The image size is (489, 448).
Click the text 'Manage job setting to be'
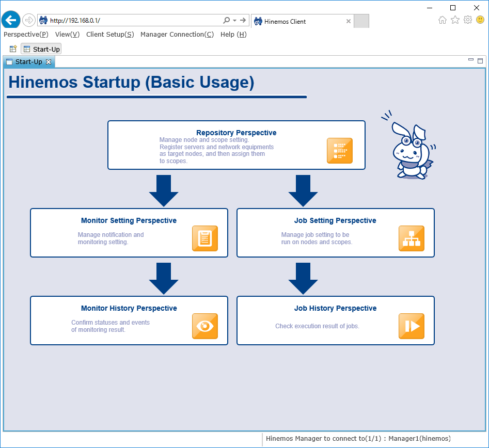(x=315, y=234)
